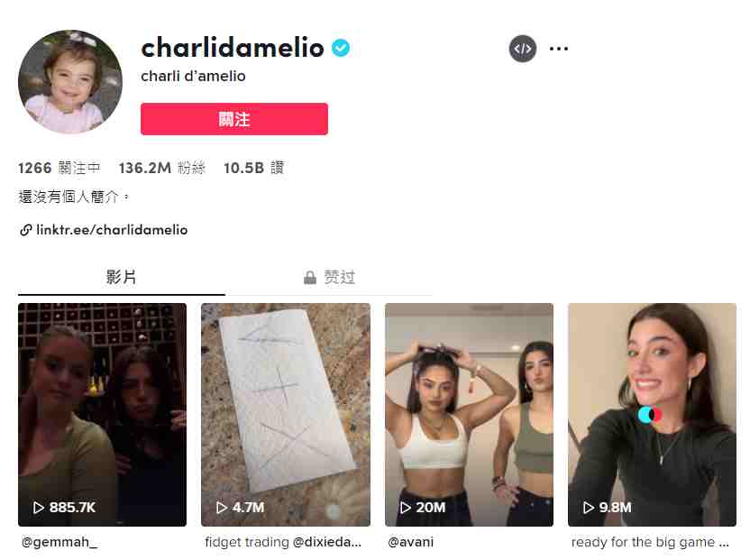Image resolution: width=750 pixels, height=560 pixels.
Task: Click the lock icon on liked tab
Action: 310,277
